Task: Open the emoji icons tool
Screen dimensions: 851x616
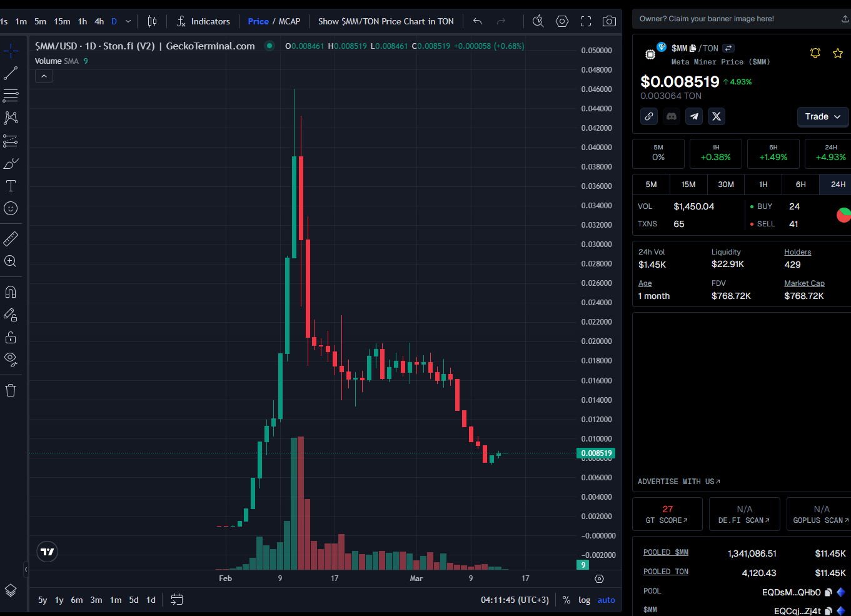Action: click(x=11, y=208)
